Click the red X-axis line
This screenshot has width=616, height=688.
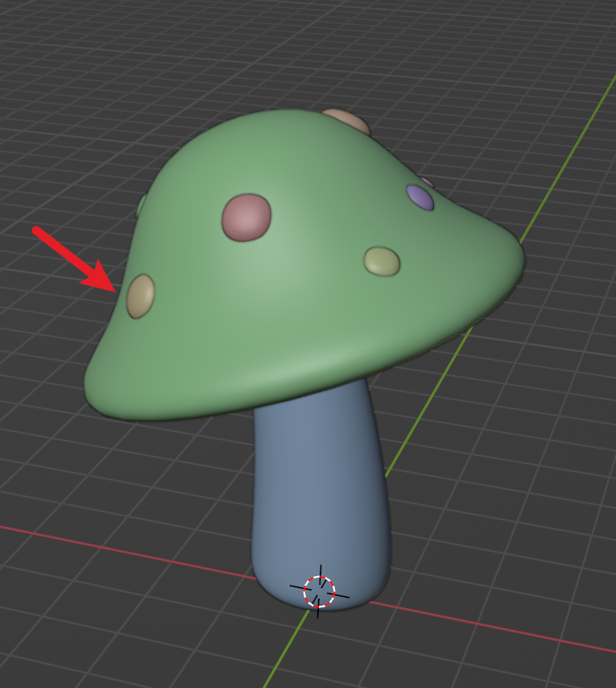[121, 549]
